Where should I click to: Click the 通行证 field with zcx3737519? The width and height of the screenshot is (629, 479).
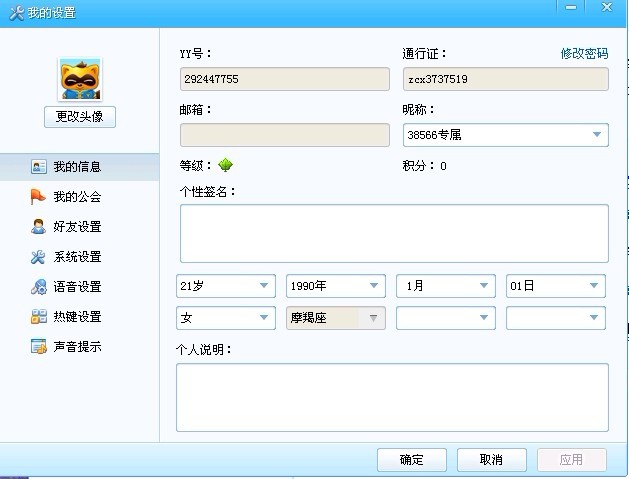coord(505,79)
